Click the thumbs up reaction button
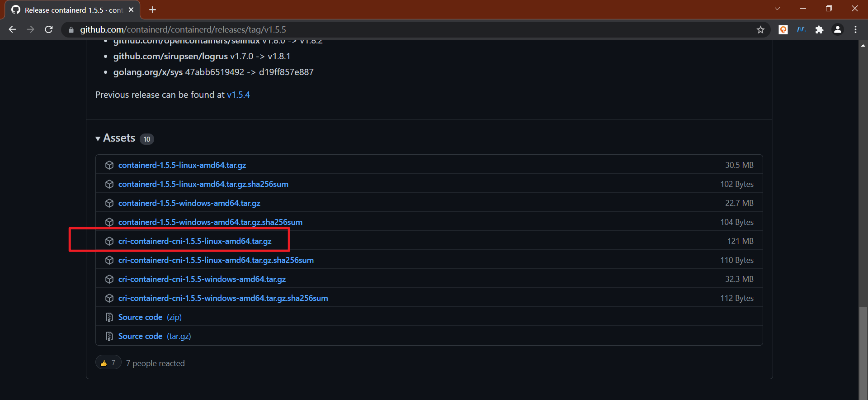This screenshot has width=868, height=400. pyautogui.click(x=108, y=363)
